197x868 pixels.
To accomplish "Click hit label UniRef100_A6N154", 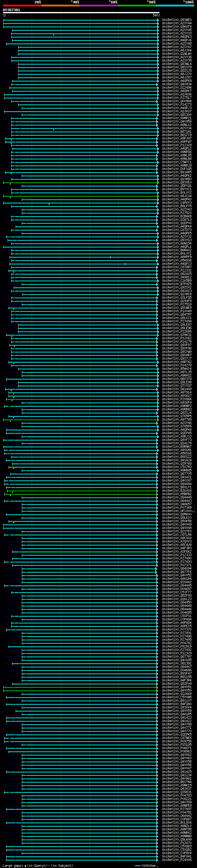I will [x=177, y=243].
